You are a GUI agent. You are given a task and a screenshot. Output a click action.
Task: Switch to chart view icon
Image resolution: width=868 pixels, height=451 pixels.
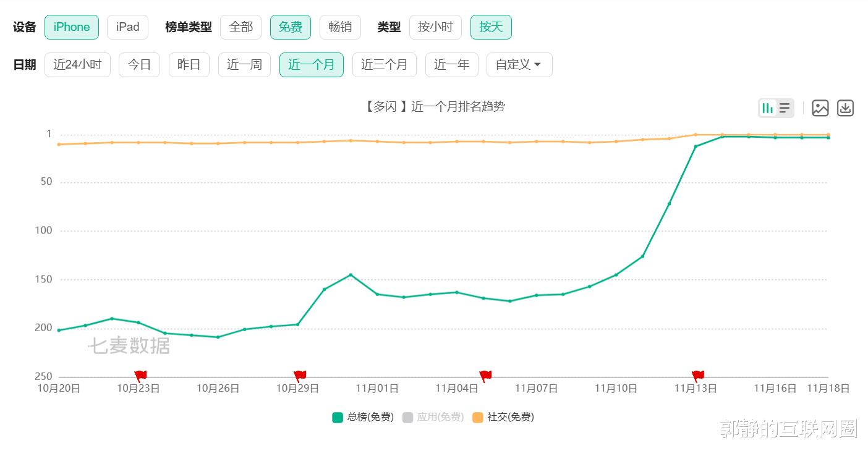point(768,108)
